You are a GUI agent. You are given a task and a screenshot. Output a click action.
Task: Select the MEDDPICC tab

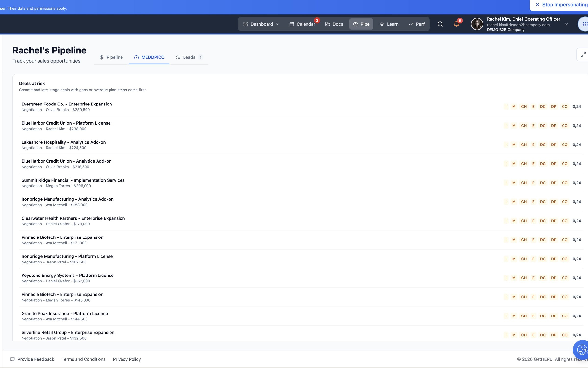pos(149,57)
